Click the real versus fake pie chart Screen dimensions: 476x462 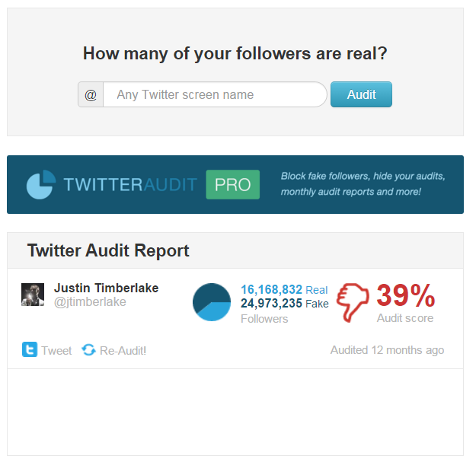212,302
